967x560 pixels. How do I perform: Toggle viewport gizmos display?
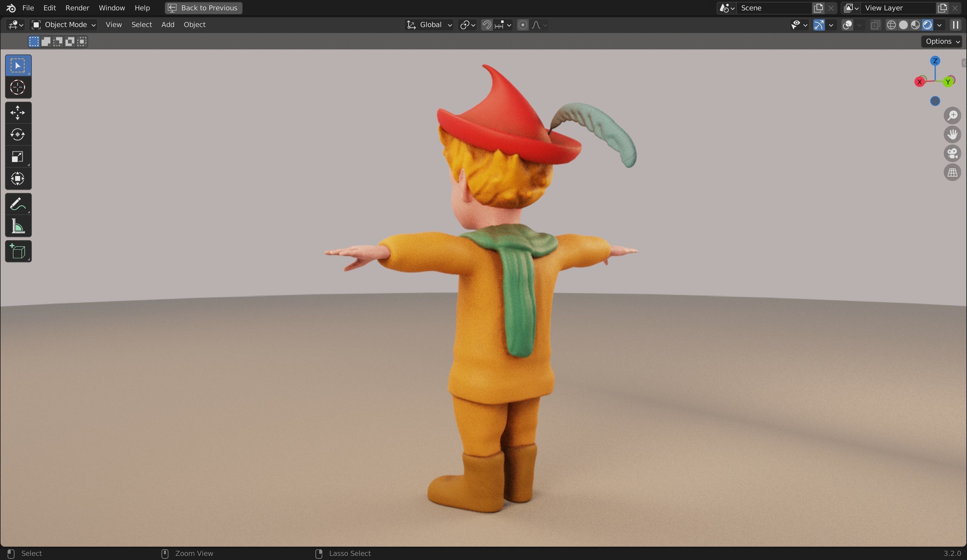819,25
